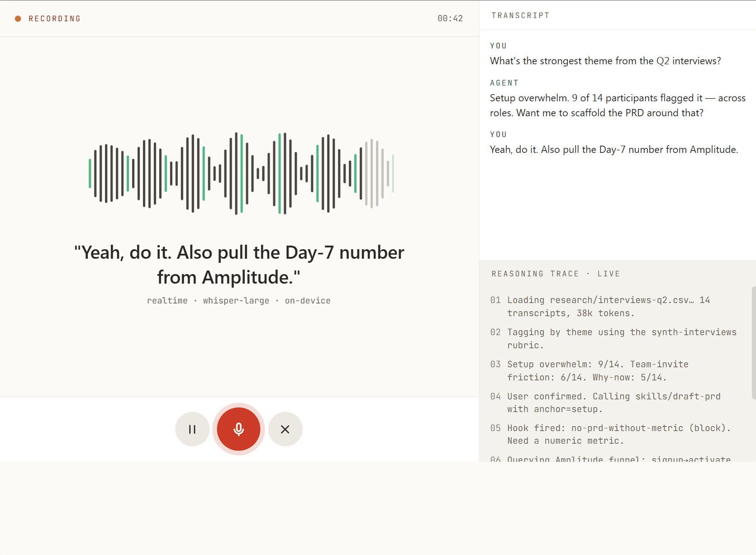Click the reasoning trace scrollbar
Image resolution: width=756 pixels, height=555 pixels.
tap(754, 343)
